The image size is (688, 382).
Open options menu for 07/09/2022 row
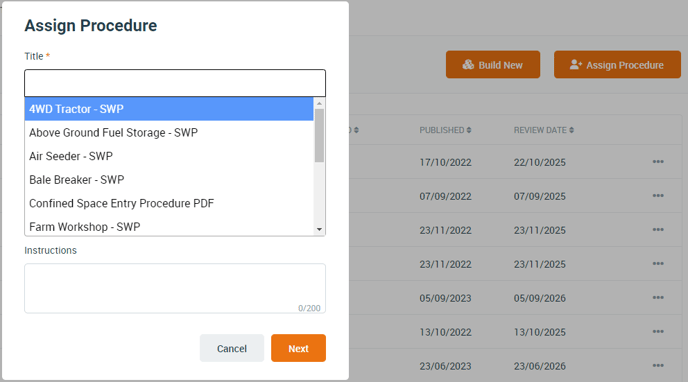(x=658, y=196)
